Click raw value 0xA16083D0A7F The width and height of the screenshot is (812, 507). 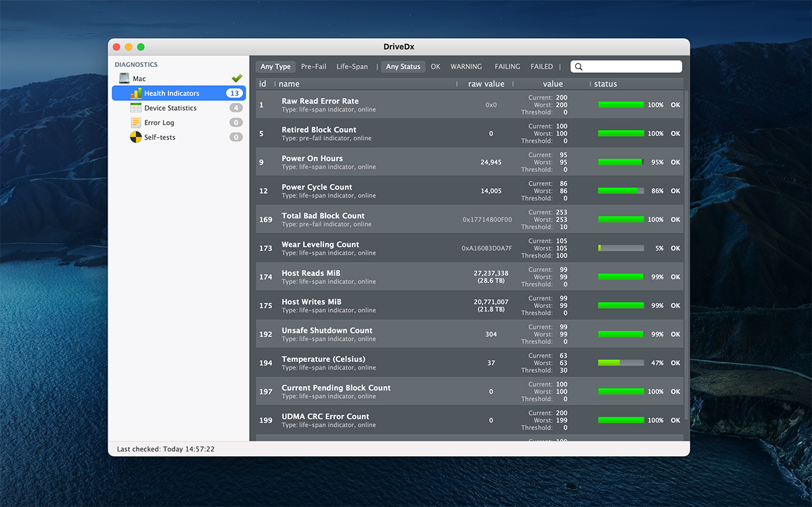[x=487, y=248]
